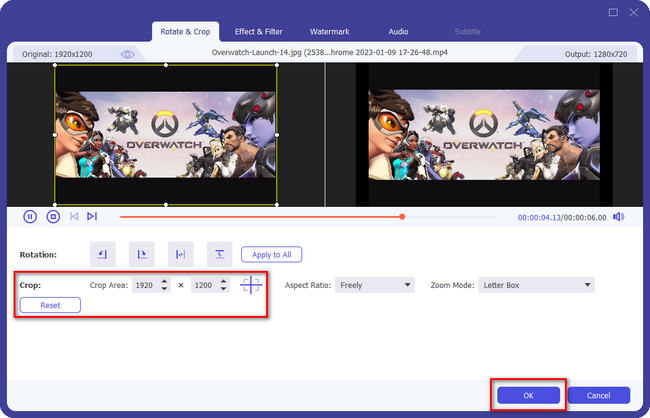The image size is (650, 418).
Task: Cancel the edits
Action: tap(599, 395)
